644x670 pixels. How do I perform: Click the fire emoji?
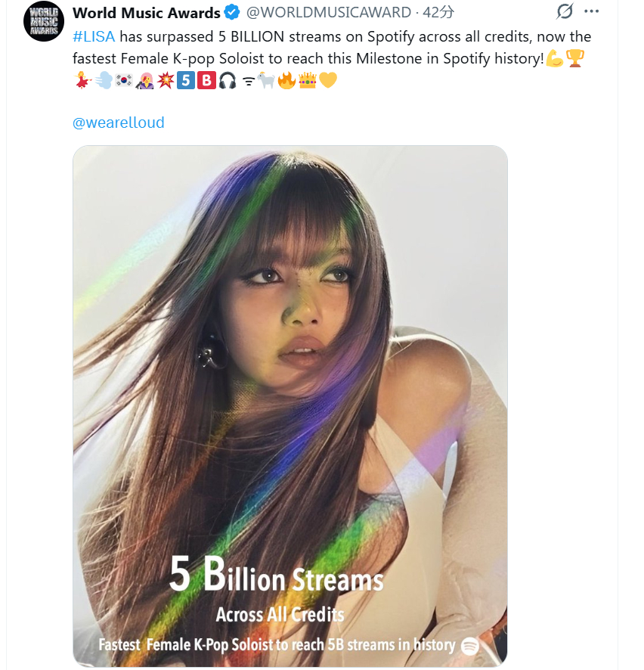pyautogui.click(x=286, y=80)
